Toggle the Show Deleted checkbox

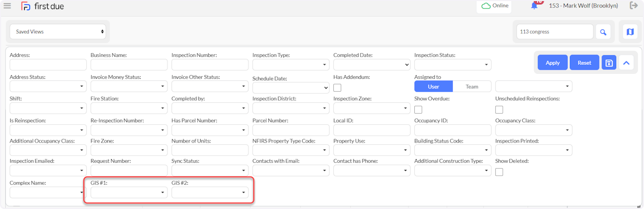(x=500, y=172)
